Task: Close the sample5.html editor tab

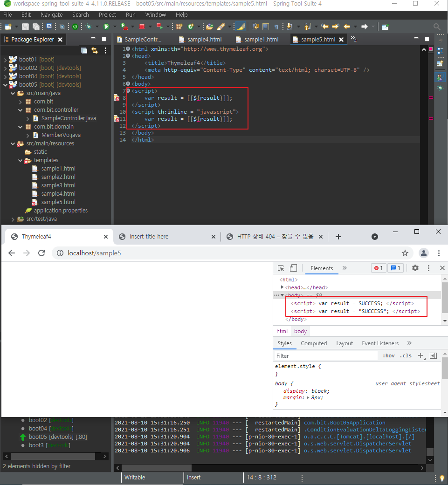Action: [341, 40]
